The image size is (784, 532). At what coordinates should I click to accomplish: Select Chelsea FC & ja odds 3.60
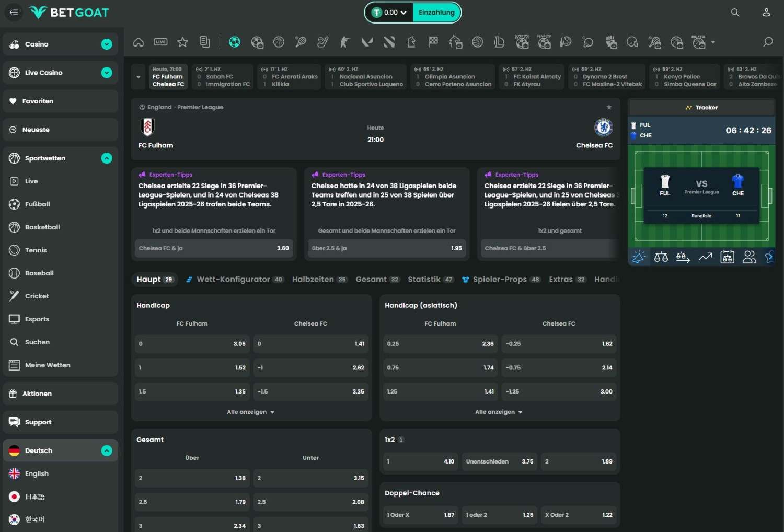(x=214, y=248)
